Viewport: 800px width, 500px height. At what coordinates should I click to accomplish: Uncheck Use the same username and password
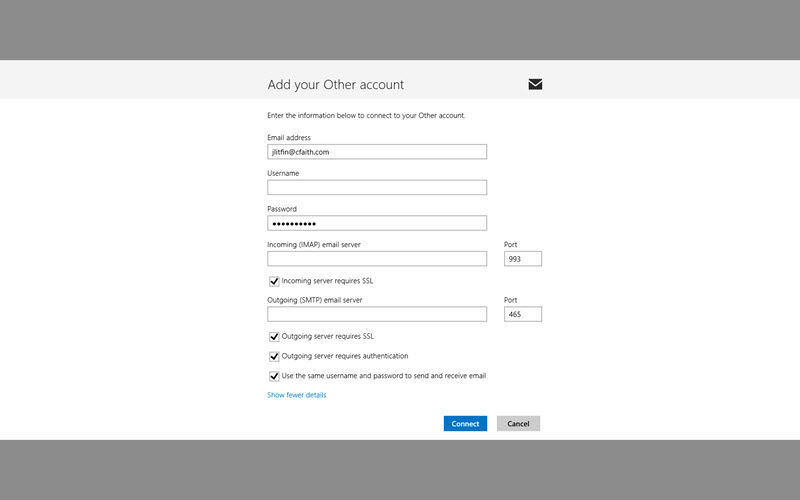tap(274, 376)
